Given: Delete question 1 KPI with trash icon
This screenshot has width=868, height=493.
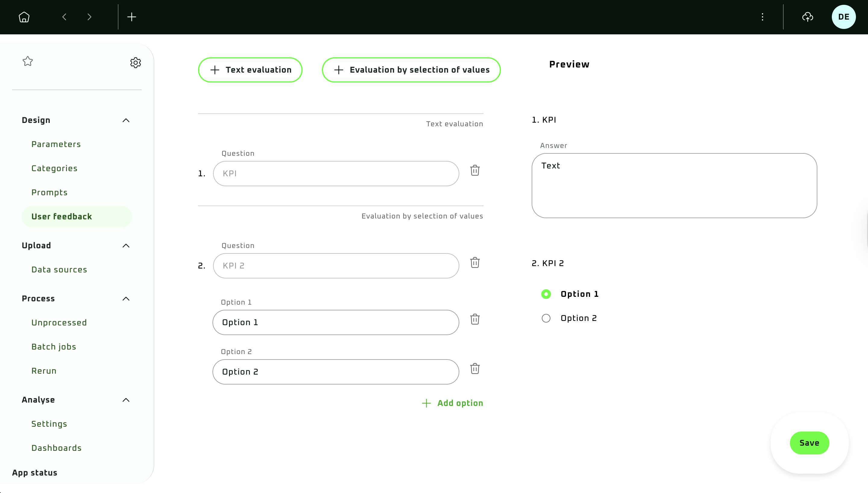Looking at the screenshot, I should (475, 170).
